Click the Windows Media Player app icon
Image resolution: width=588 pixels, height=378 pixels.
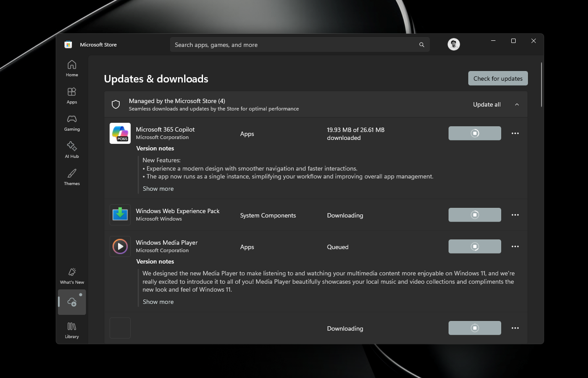pyautogui.click(x=120, y=246)
